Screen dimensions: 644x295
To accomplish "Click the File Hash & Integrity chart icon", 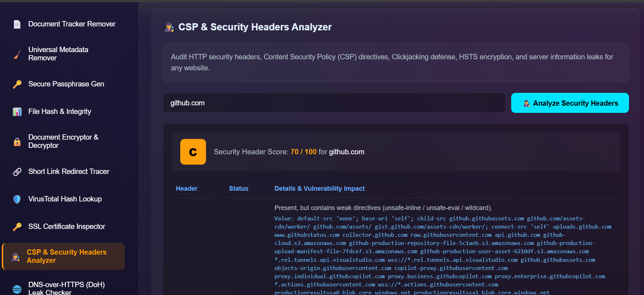I will (17, 112).
